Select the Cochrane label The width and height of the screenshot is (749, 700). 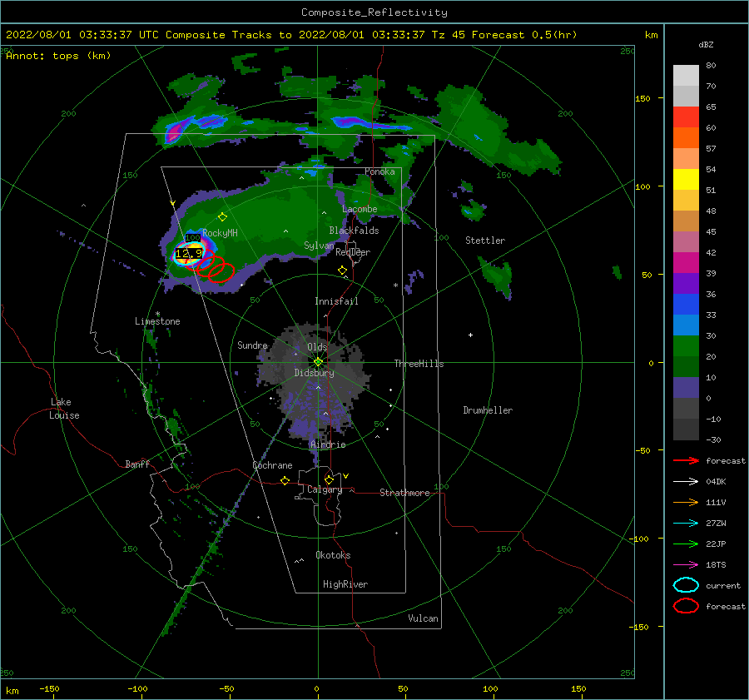tap(272, 465)
